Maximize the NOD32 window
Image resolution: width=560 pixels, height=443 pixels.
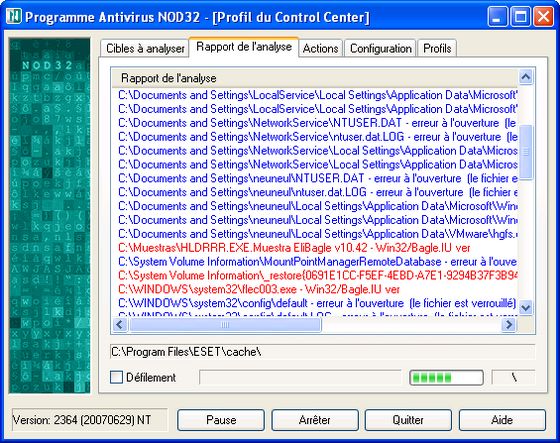tap(520, 16)
